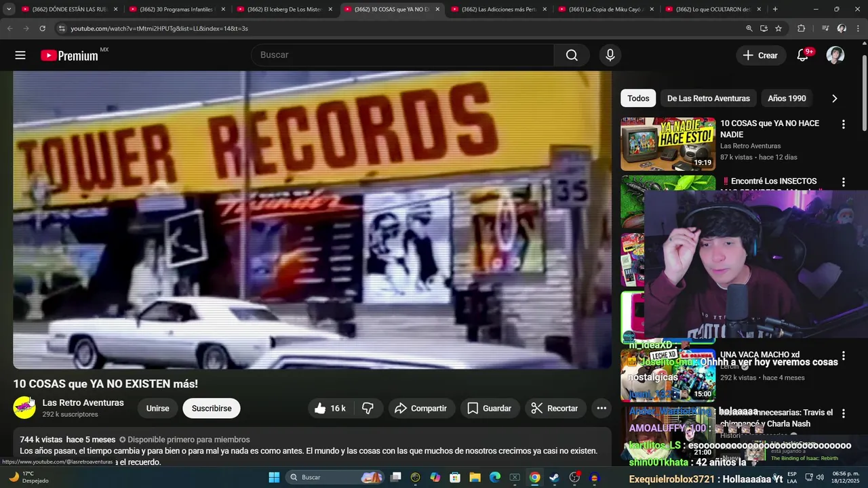
Task: Open the Las Retro Aventuras channel name link
Action: tap(83, 403)
